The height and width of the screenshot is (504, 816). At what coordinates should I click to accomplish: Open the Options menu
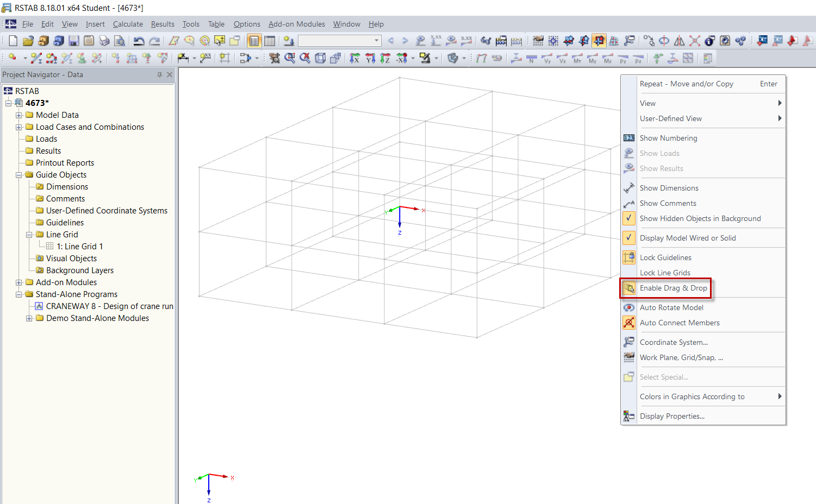247,24
